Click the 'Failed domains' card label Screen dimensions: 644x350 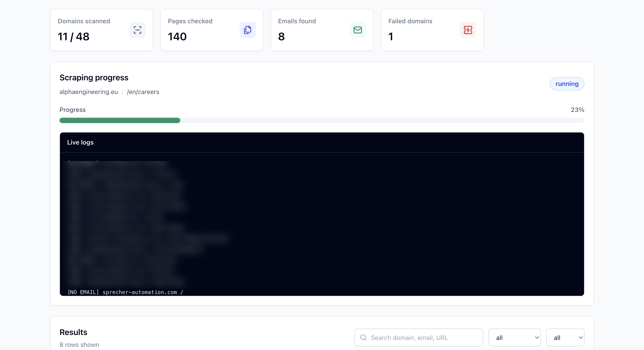click(410, 21)
